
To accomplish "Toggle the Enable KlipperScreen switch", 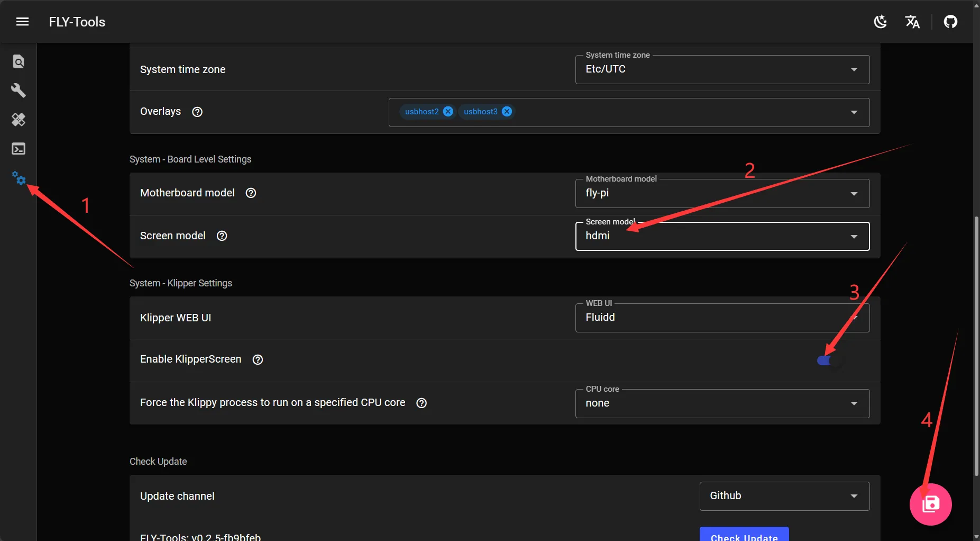I will [829, 360].
